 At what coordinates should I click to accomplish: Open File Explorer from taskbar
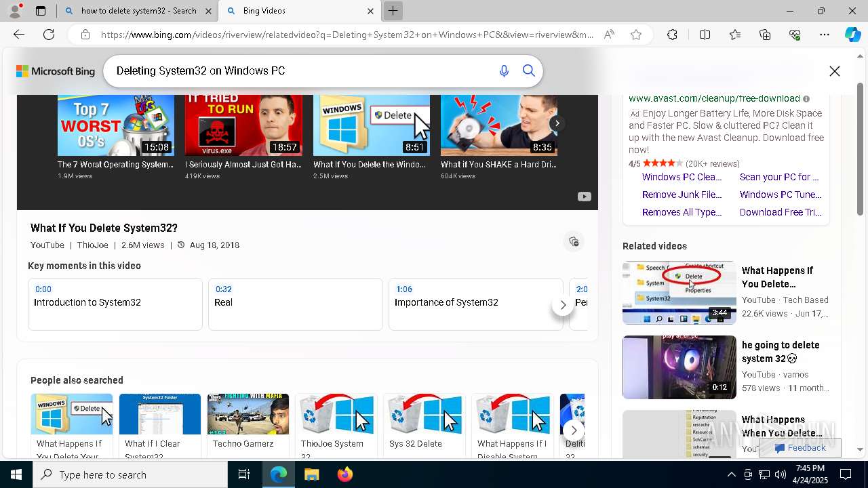coord(311,474)
